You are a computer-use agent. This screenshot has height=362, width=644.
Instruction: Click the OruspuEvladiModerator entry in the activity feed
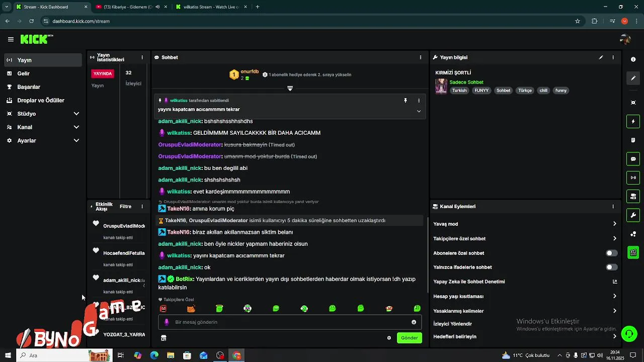(124, 226)
